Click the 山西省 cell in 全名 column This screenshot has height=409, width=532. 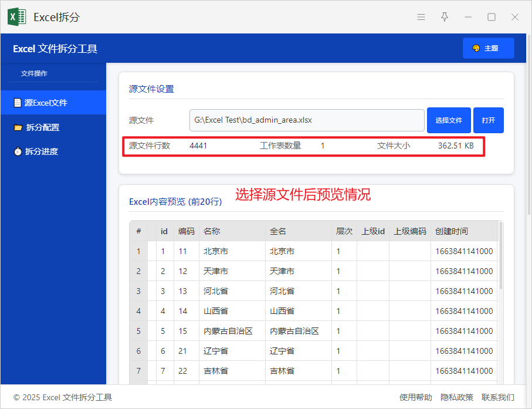298,311
